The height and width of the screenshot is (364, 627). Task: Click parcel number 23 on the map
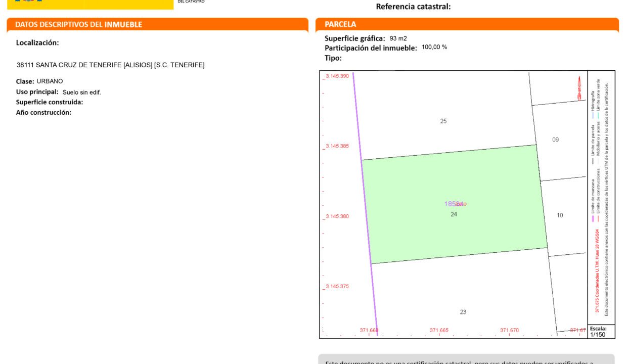(x=463, y=312)
